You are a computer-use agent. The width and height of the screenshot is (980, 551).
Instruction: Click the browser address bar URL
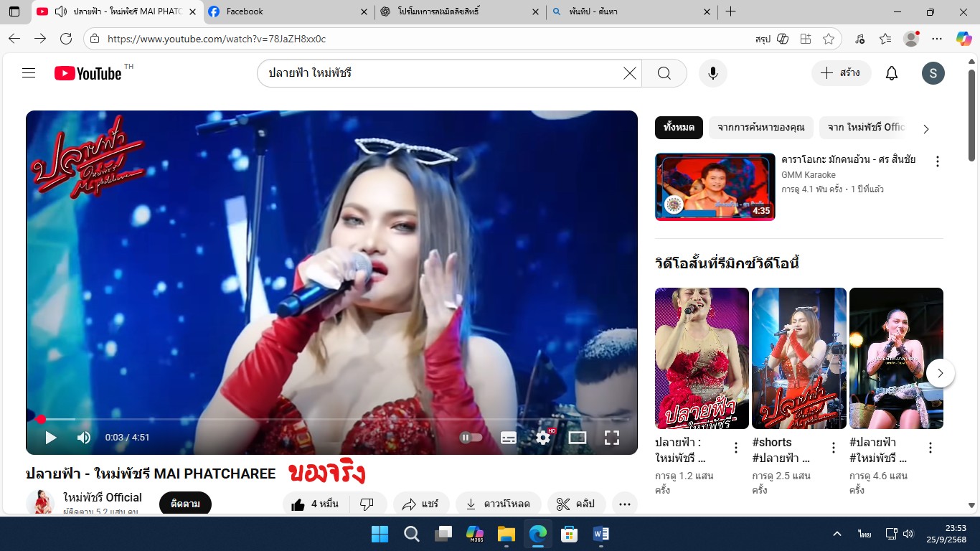point(217,39)
